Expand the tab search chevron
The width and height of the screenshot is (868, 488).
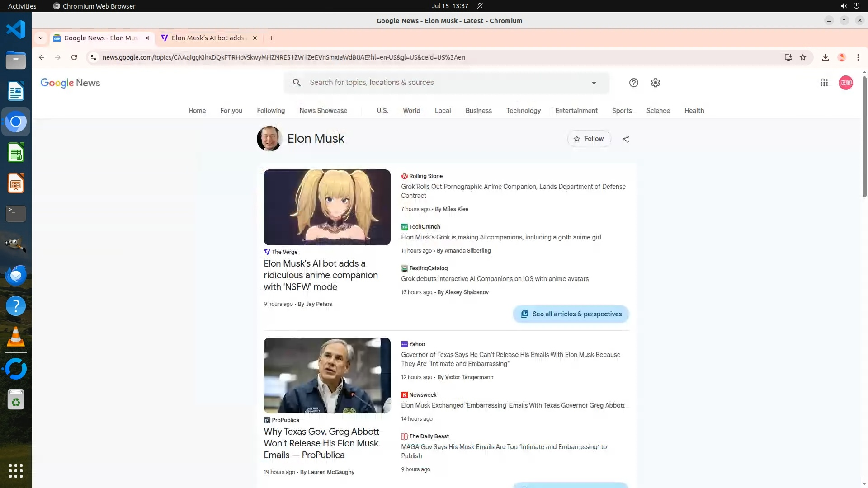41,38
